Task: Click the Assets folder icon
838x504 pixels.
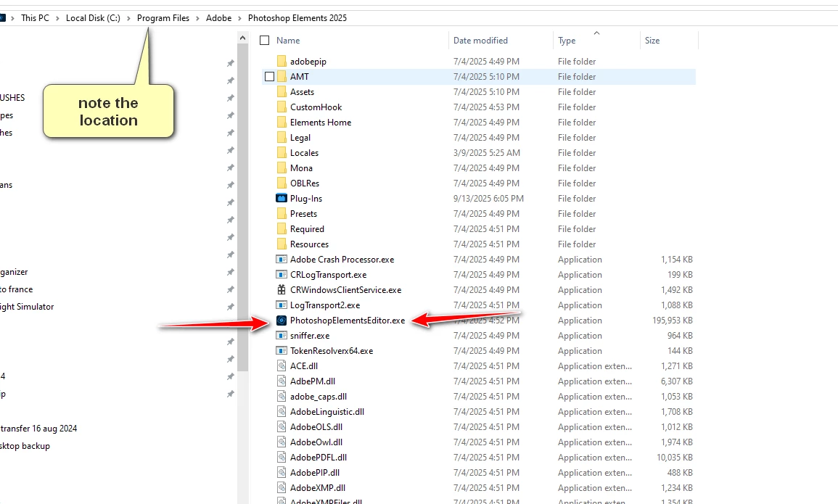Action: [282, 92]
